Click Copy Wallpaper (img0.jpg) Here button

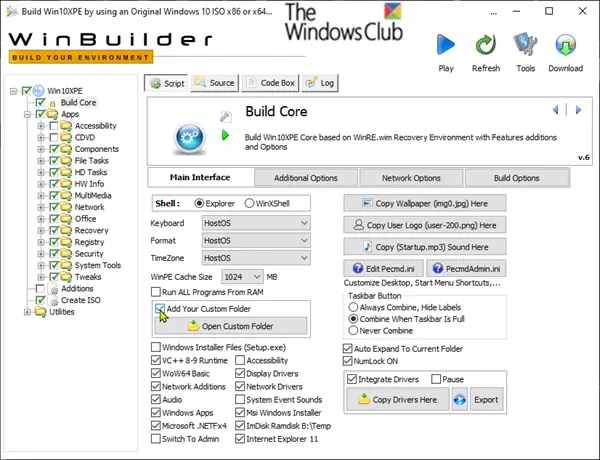[x=425, y=203]
